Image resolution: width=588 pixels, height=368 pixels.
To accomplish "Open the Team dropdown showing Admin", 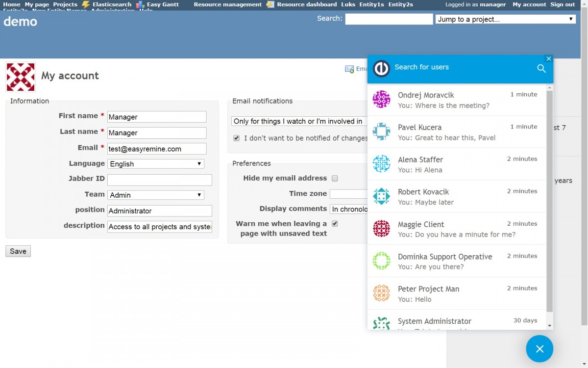I will click(156, 194).
